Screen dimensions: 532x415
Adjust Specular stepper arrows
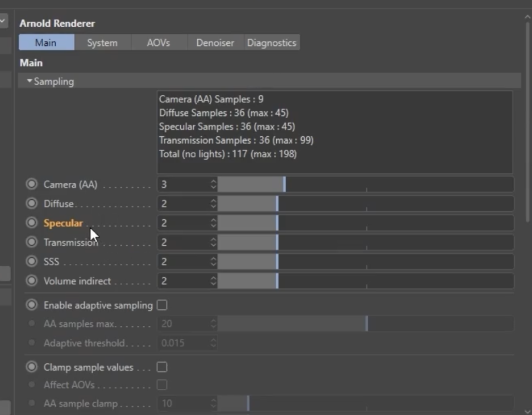[x=213, y=223]
